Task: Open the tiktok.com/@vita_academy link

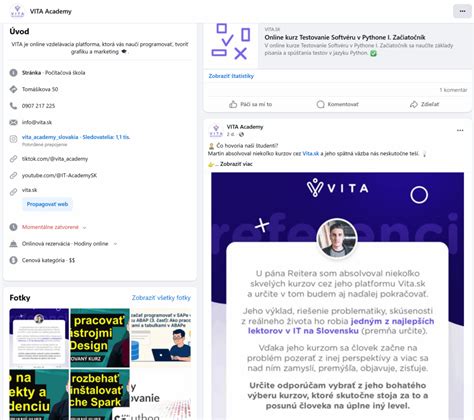Action: coord(55,159)
